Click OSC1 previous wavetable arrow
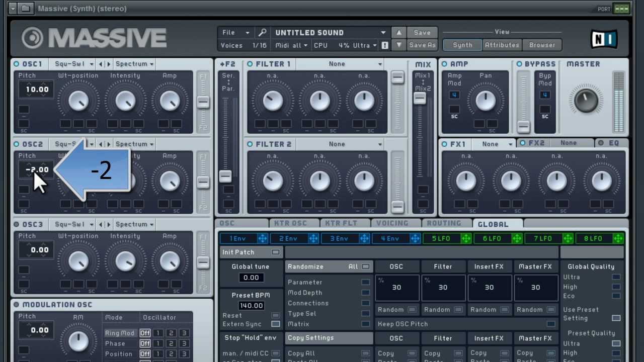Viewport: 644px width, 362px height. click(x=101, y=64)
